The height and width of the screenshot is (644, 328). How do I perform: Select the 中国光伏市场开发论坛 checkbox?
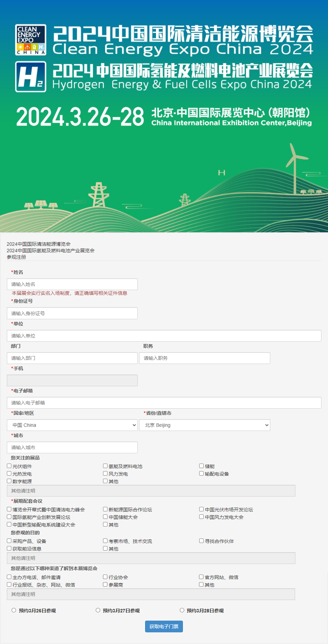point(202,509)
